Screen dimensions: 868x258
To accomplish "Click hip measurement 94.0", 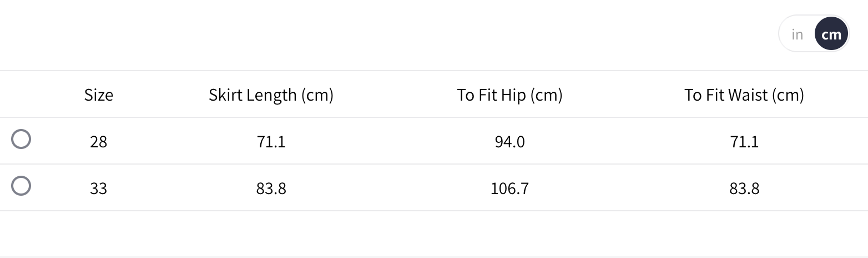I will pos(509,142).
